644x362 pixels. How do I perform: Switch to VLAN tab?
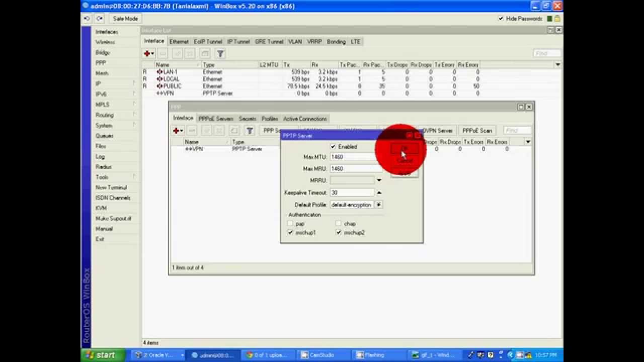pos(295,42)
